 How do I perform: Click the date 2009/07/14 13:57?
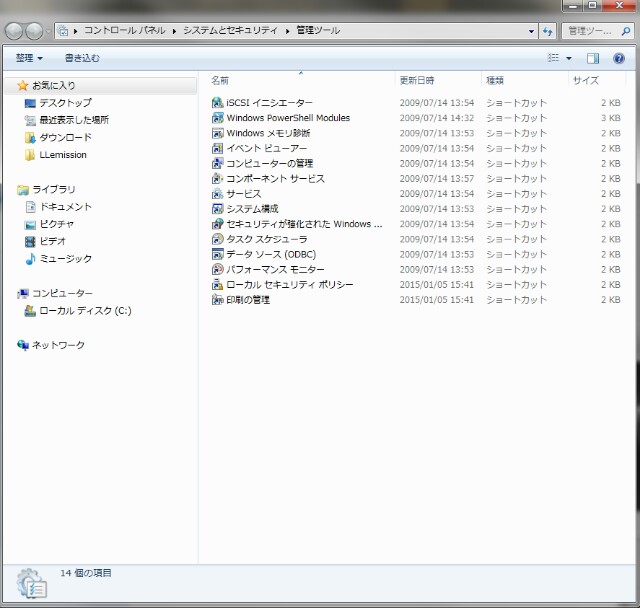(x=436, y=178)
